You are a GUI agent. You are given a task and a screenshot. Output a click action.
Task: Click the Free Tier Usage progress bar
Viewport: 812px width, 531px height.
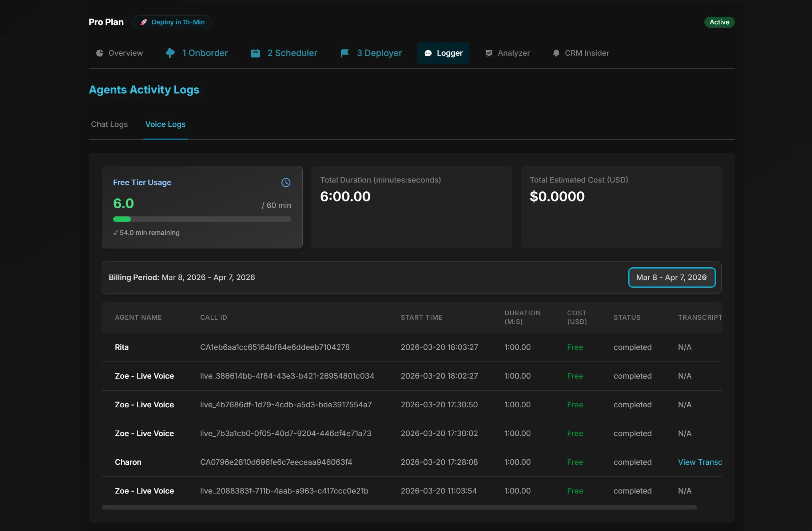click(202, 219)
